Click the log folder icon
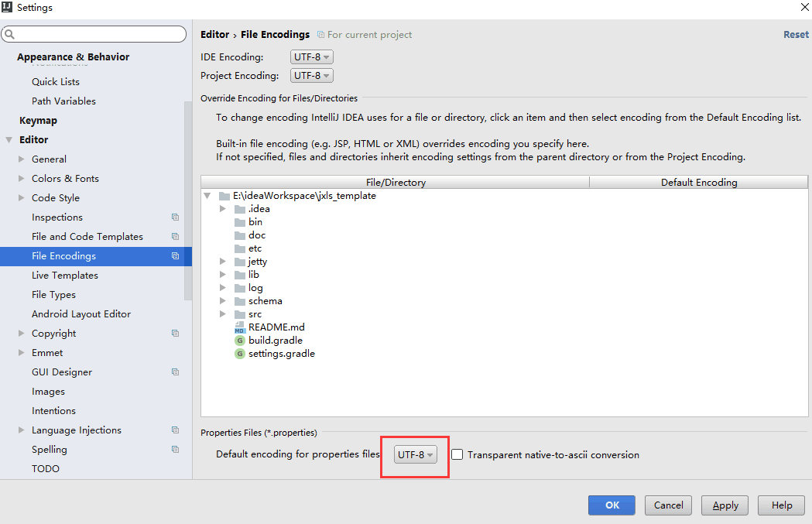This screenshot has height=524, width=812. point(240,288)
